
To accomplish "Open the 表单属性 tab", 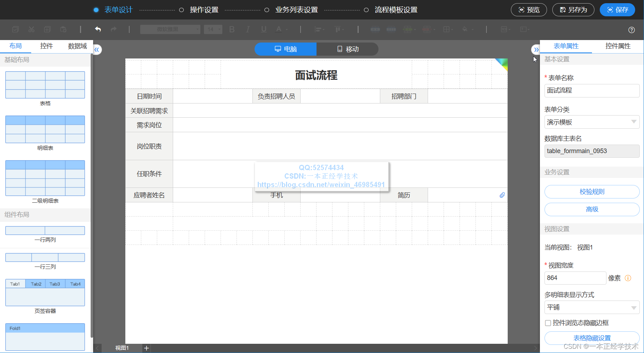I will 566,46.
